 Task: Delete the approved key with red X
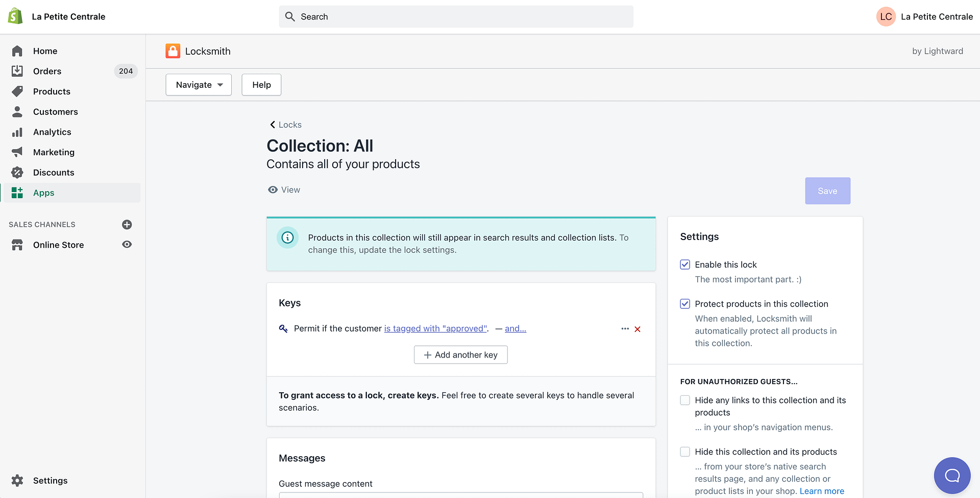coord(638,329)
